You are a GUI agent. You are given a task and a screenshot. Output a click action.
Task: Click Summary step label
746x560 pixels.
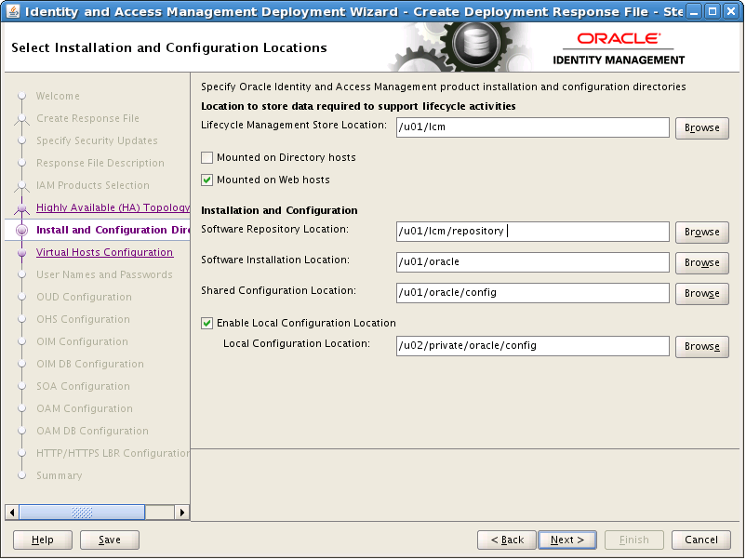click(x=59, y=475)
